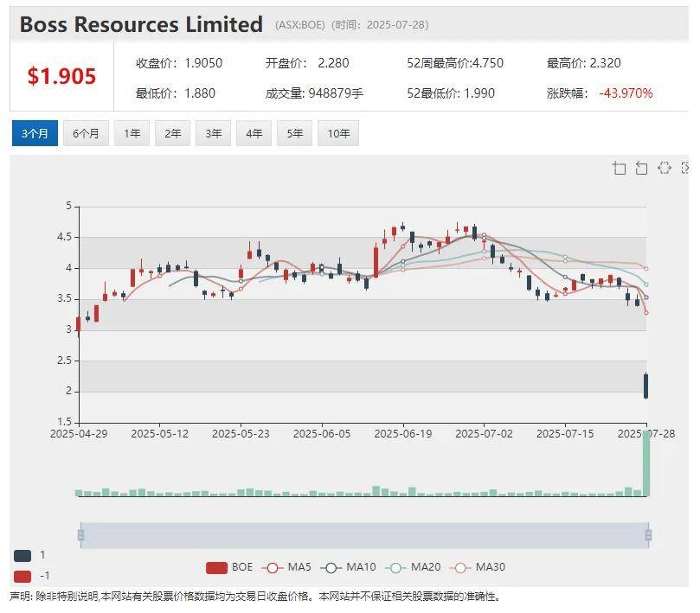Viewport: 700px width, 613px height.
Task: Switch to the 4年 range tab
Action: tap(254, 133)
